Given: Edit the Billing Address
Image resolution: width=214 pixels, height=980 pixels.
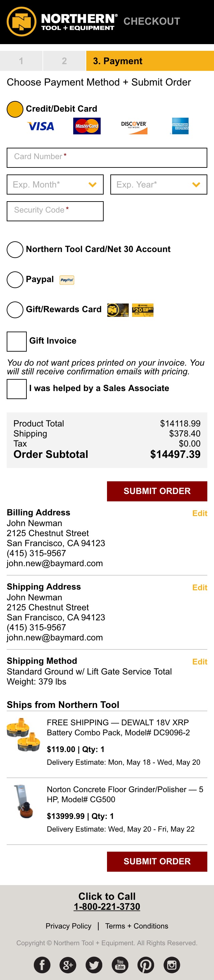Looking at the screenshot, I should click(200, 513).
